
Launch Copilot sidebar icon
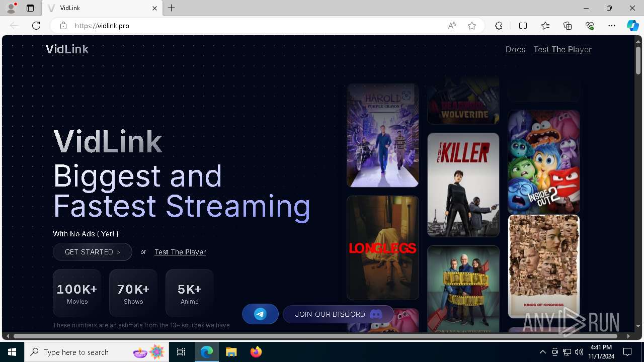coord(632,26)
